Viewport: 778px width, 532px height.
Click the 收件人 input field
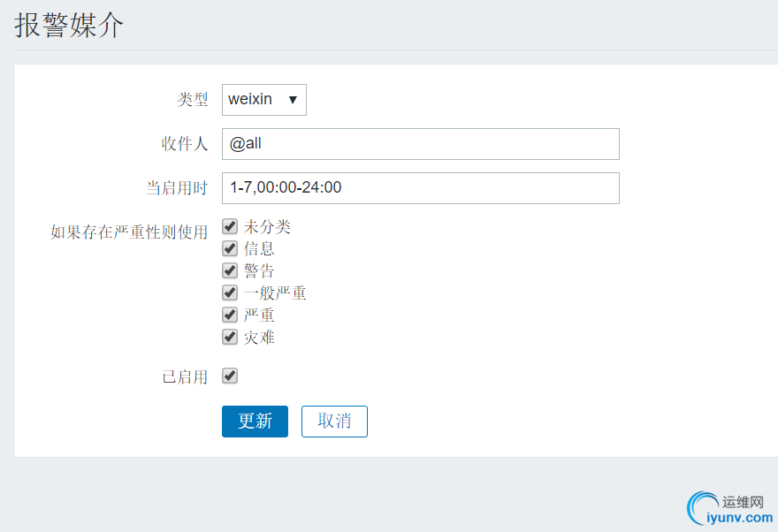click(x=420, y=144)
